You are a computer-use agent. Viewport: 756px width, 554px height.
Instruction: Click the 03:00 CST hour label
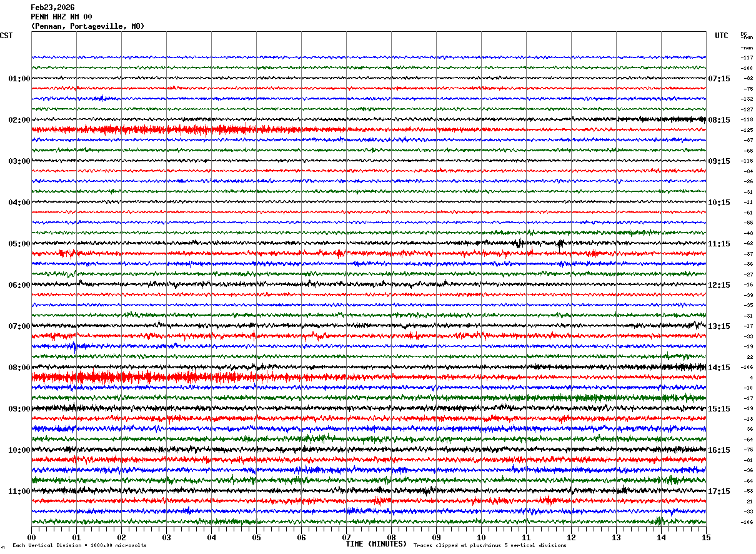tap(19, 161)
